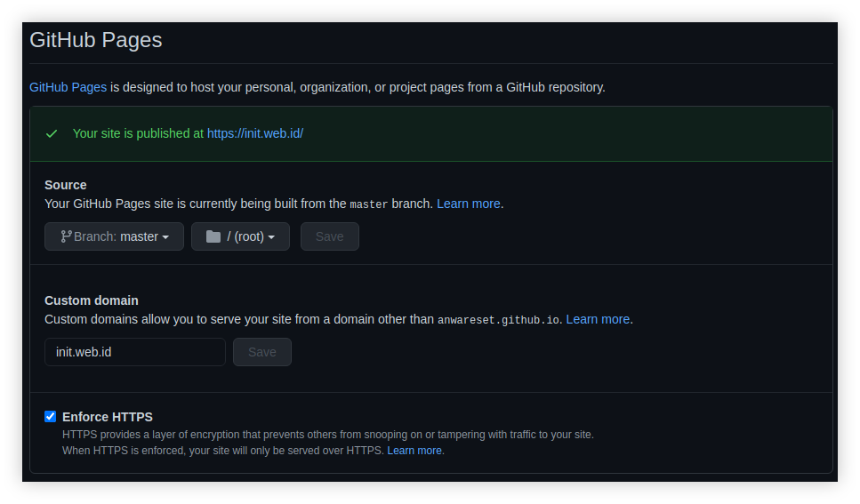Open the GitHub Pages documentation link

(x=68, y=87)
